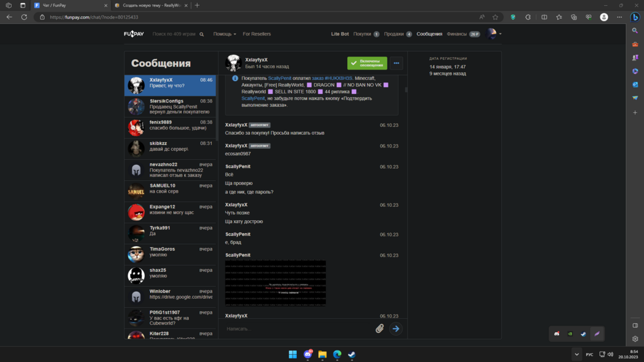Select the TimaGoros conversation
Image resolution: width=644 pixels, height=362 pixels.
pyautogui.click(x=170, y=254)
